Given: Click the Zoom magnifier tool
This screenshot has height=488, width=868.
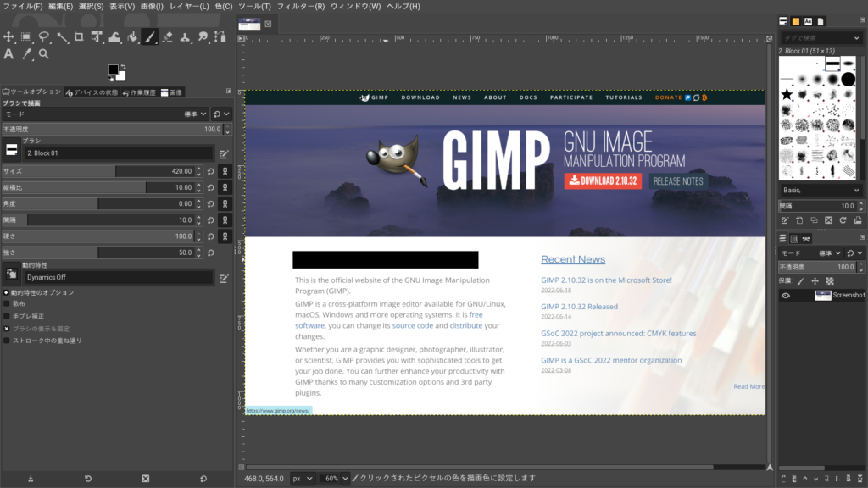Looking at the screenshot, I should tap(44, 54).
